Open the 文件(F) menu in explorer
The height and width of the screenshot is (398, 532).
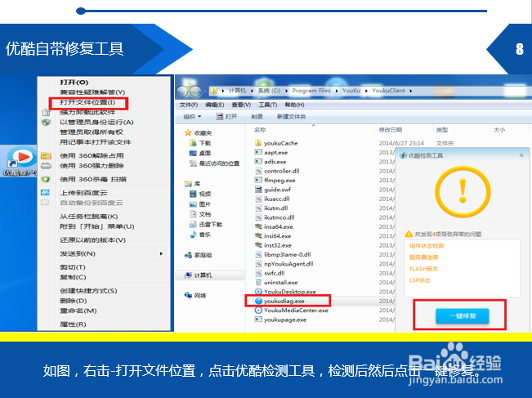[x=188, y=105]
